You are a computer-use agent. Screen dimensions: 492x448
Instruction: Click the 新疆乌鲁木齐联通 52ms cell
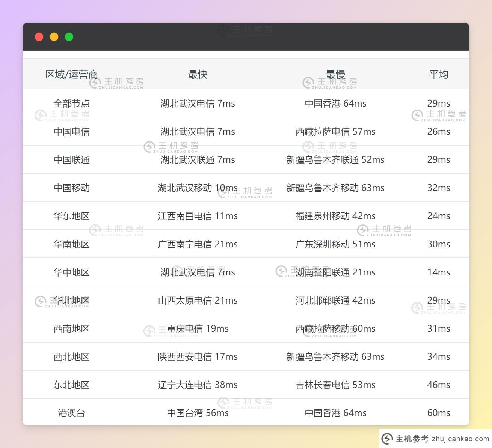click(x=335, y=159)
